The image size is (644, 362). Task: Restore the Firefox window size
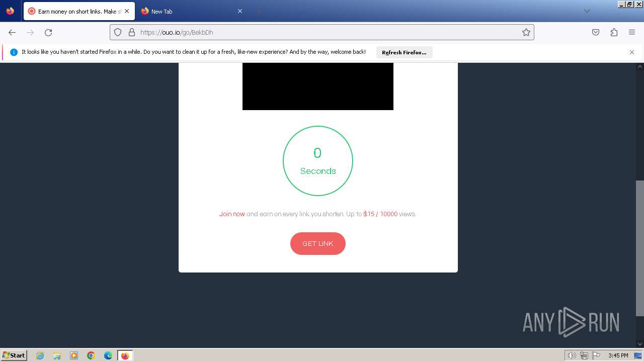[x=629, y=4]
